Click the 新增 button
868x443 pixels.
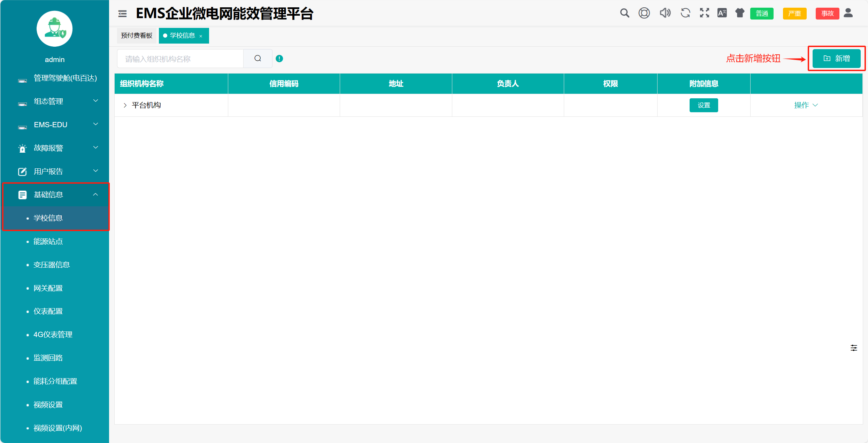click(836, 59)
